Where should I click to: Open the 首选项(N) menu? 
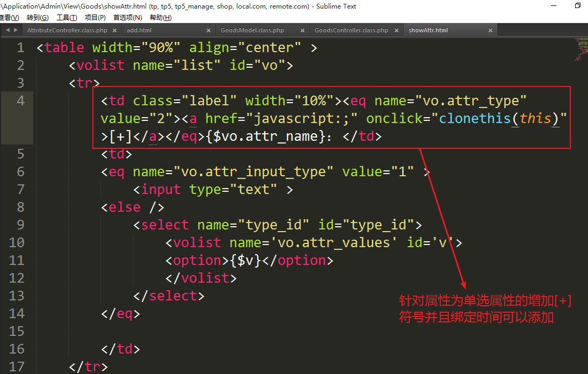coord(127,18)
